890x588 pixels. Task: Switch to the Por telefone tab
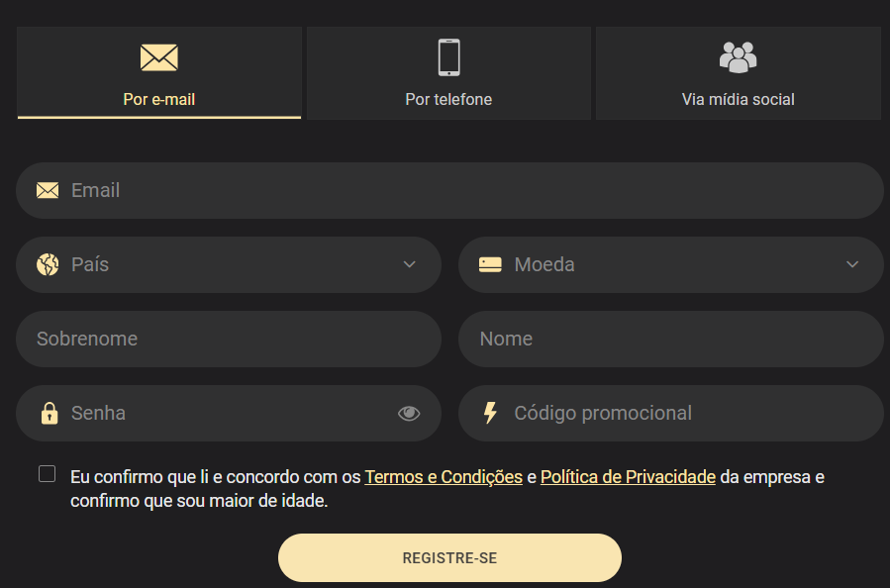448,74
